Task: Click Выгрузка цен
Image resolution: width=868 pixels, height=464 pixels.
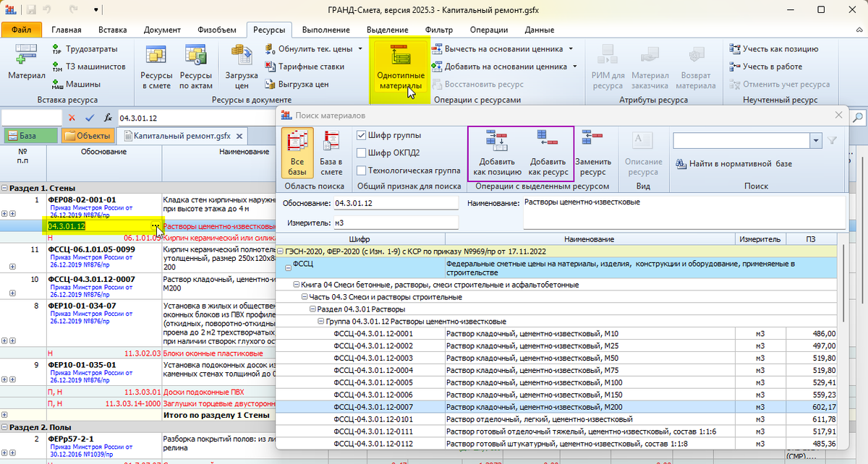Action: (297, 84)
